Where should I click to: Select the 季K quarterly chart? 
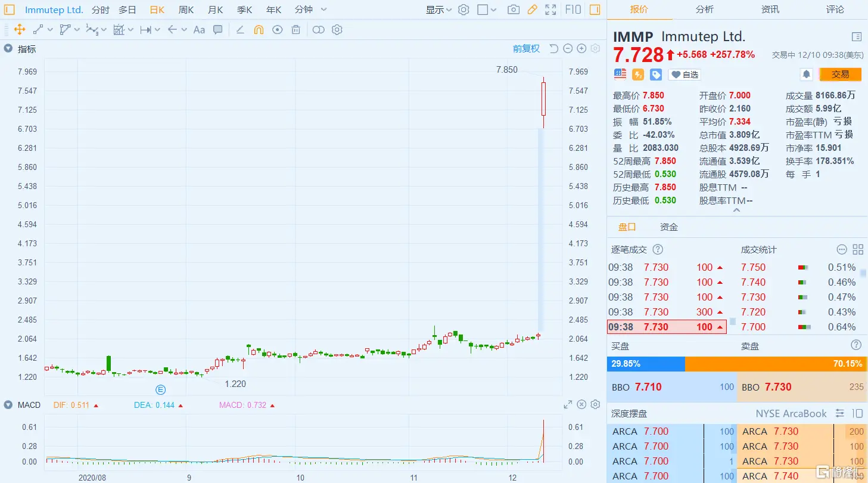click(x=245, y=10)
